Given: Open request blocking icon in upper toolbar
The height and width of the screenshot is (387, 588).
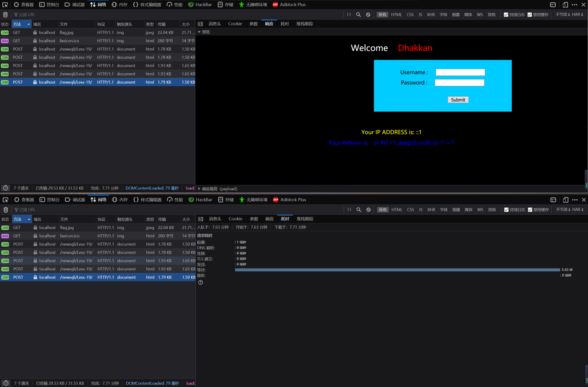Looking at the screenshot, I should [368, 15].
